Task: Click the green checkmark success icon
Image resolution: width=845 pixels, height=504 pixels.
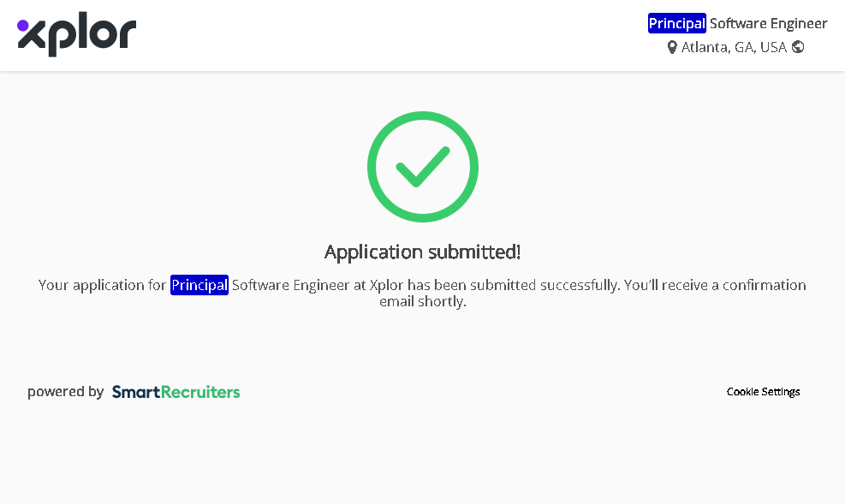Action: pos(422,167)
